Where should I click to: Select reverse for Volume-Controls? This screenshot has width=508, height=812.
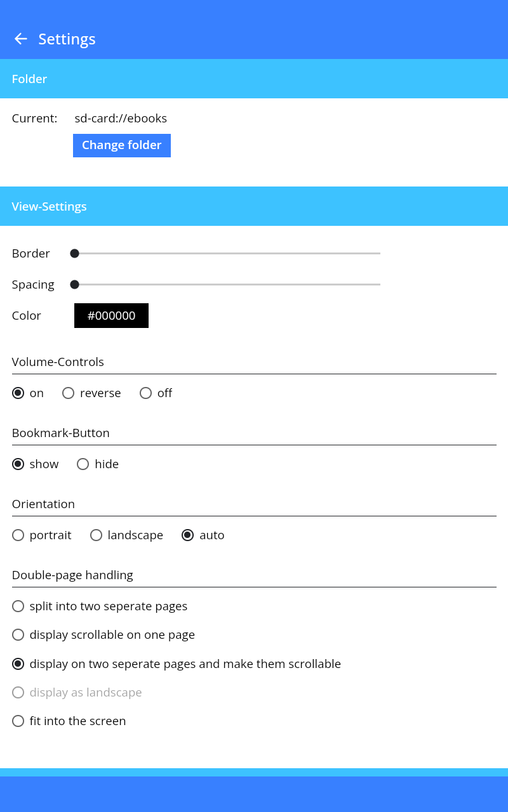(x=69, y=393)
